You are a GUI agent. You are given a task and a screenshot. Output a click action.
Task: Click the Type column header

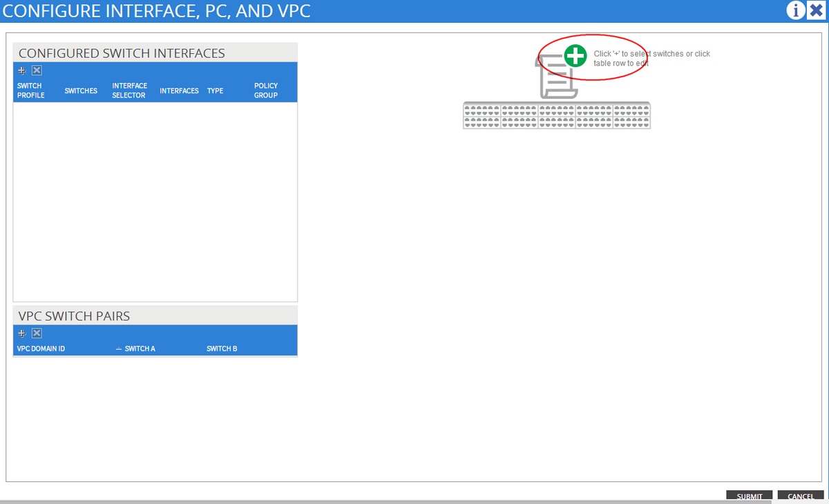(x=215, y=90)
